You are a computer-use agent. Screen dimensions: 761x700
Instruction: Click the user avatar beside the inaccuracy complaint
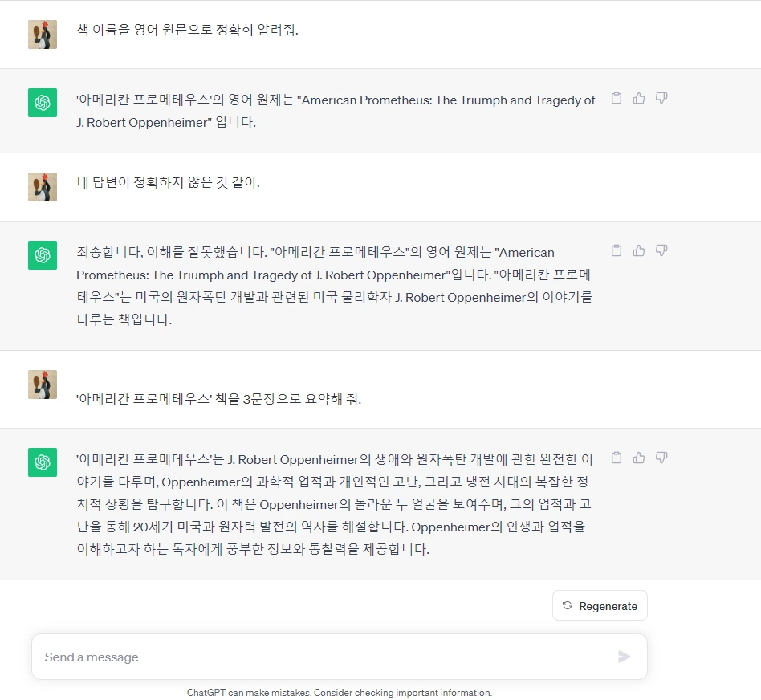[x=43, y=187]
